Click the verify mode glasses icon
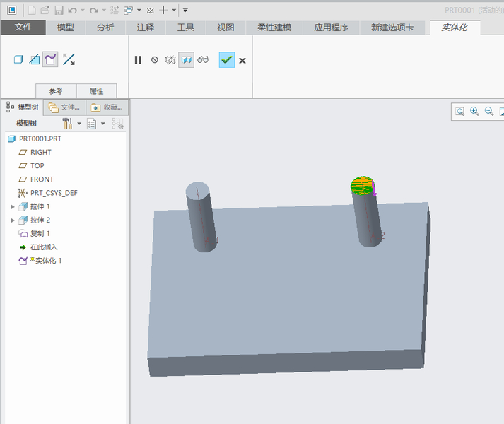The height and width of the screenshot is (424, 504). click(203, 60)
